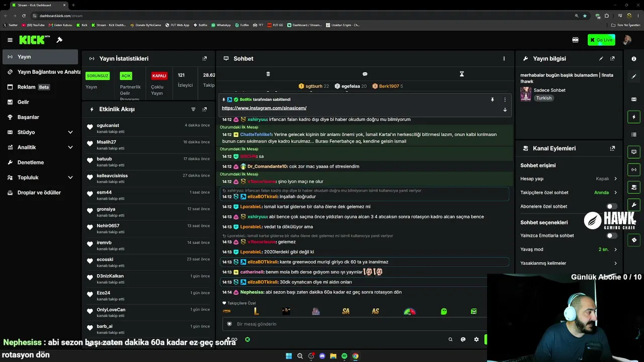Click the lightning bolt icon in right sidebar
Image resolution: width=644 pixels, height=362 pixels.
tap(634, 117)
